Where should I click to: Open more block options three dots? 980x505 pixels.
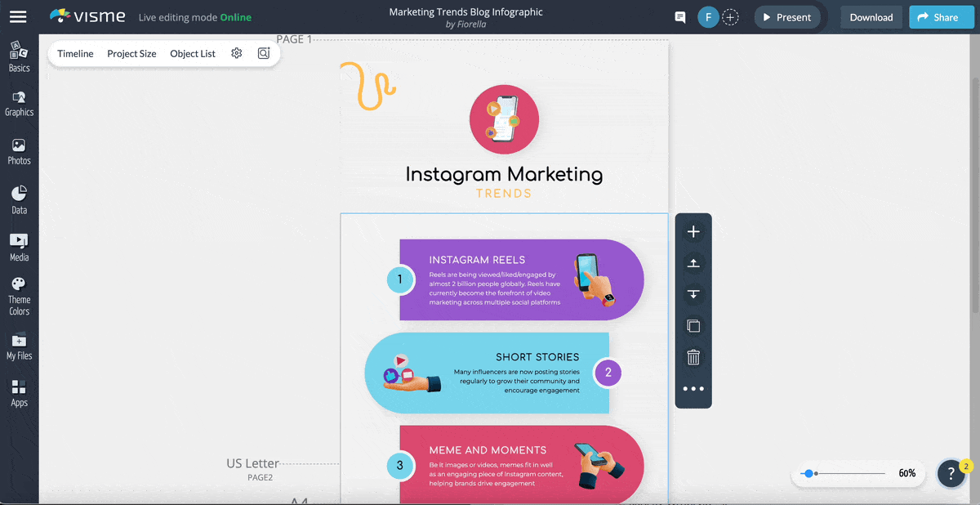pyautogui.click(x=693, y=389)
